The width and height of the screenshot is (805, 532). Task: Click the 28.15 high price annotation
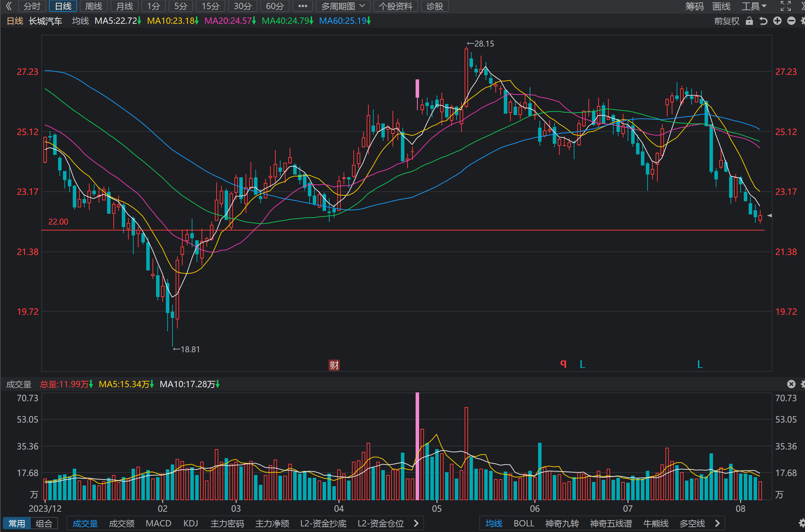tap(481, 44)
